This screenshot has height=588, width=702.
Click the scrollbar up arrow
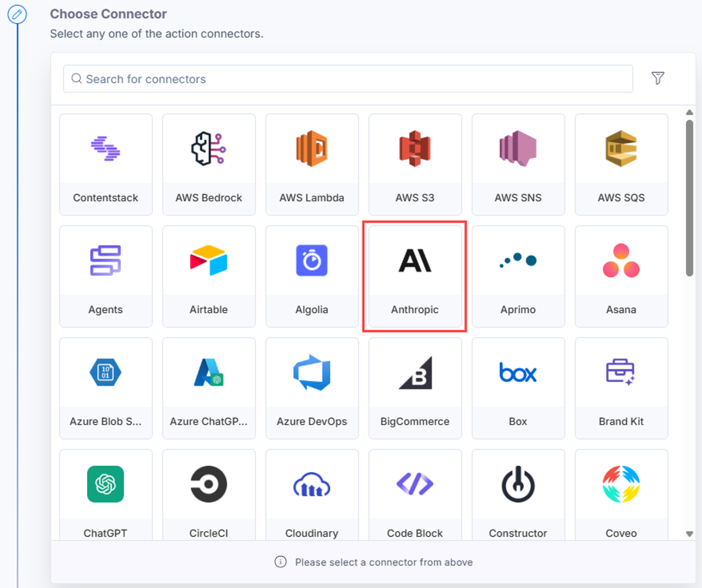(689, 112)
